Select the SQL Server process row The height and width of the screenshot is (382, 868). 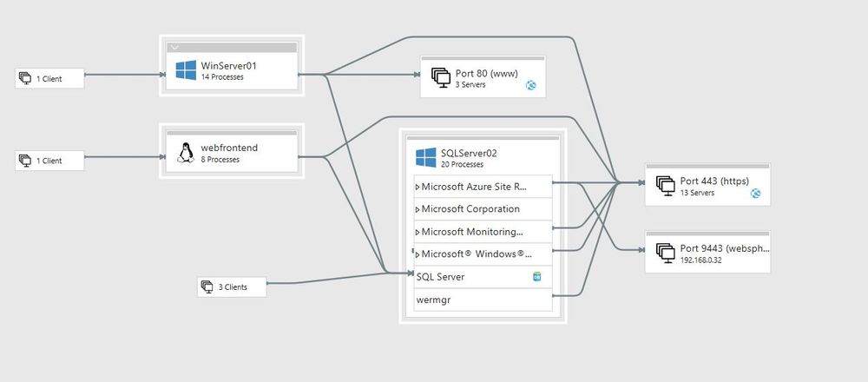pyautogui.click(x=483, y=277)
